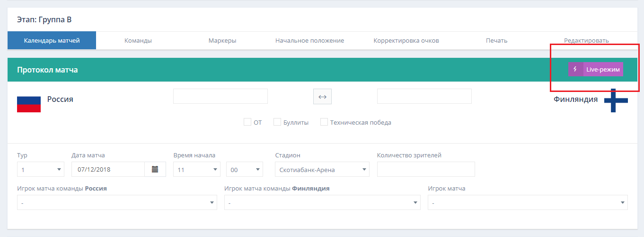Click the Дата матча field 07/12/2018
This screenshot has width=644, height=237.
(x=108, y=169)
